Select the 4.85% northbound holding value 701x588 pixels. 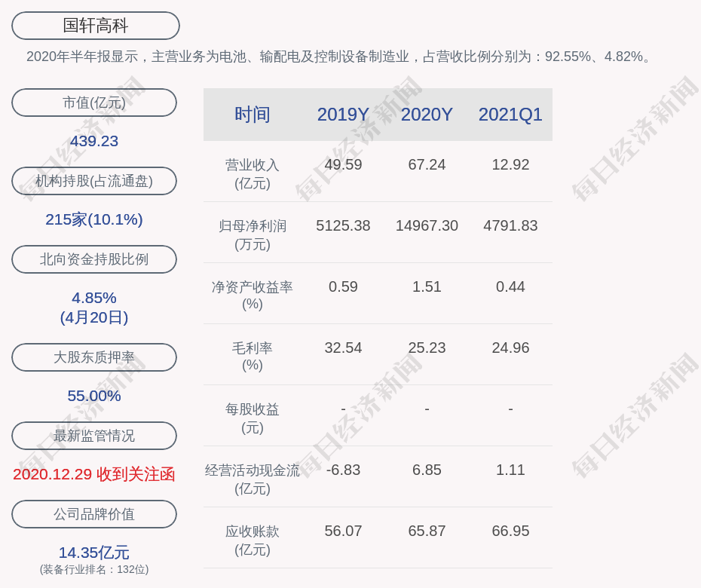[94, 298]
